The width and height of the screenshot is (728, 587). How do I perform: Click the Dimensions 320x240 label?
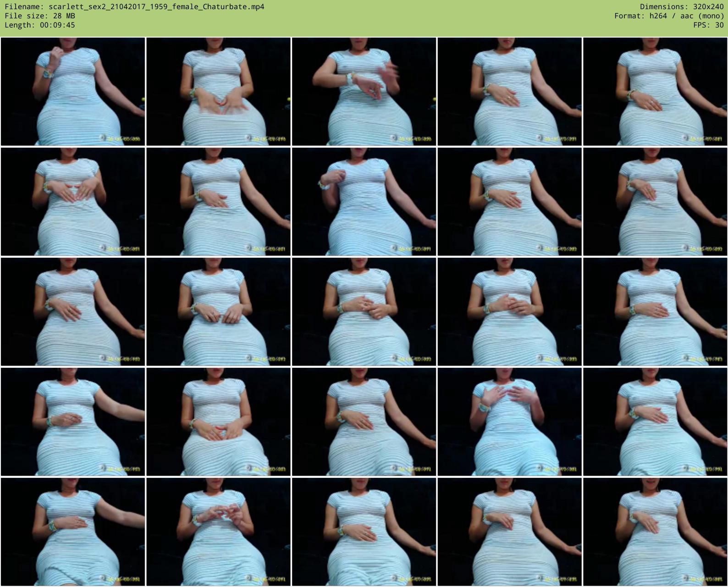pyautogui.click(x=681, y=6)
